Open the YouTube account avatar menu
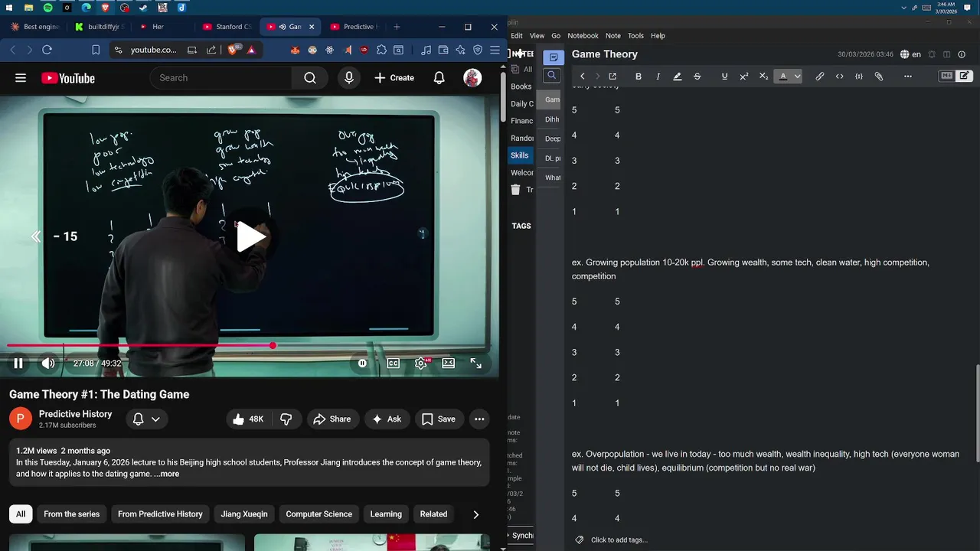The image size is (980, 551). pyautogui.click(x=472, y=78)
